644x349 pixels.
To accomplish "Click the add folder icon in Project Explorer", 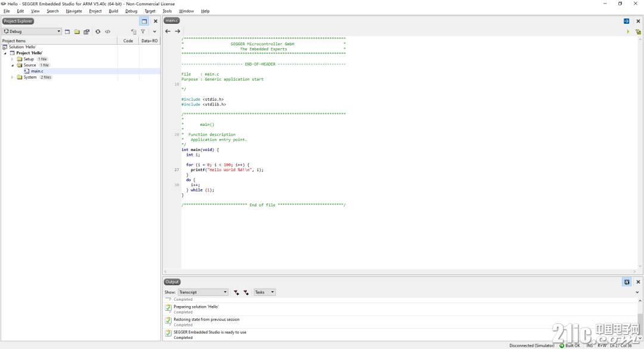I will tap(77, 32).
